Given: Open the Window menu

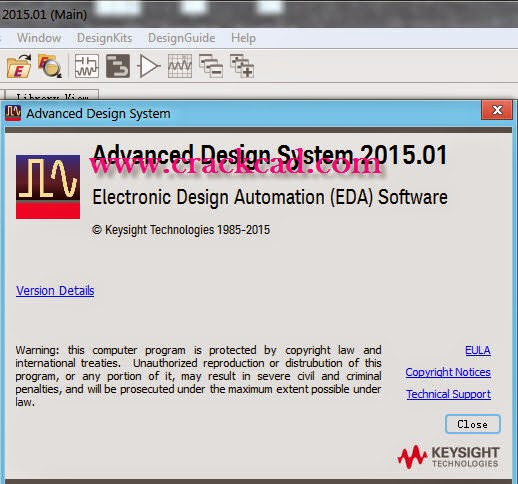Looking at the screenshot, I should [39, 38].
